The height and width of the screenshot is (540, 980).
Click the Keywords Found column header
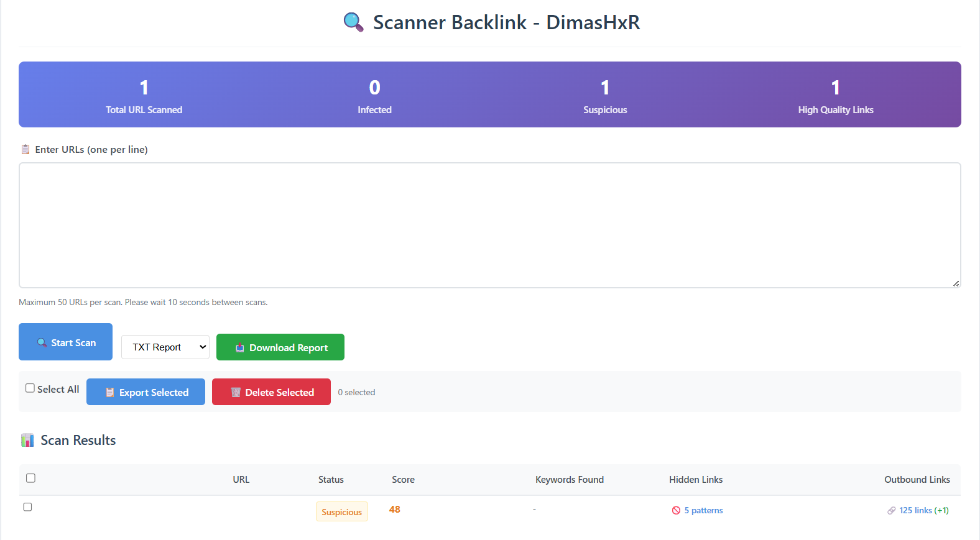pos(570,480)
